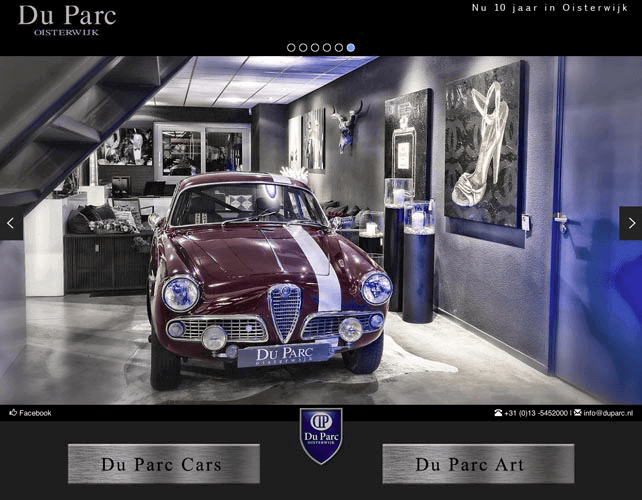Click the blue DP shield emblem
Image resolution: width=642 pixels, height=500 pixels.
321,436
